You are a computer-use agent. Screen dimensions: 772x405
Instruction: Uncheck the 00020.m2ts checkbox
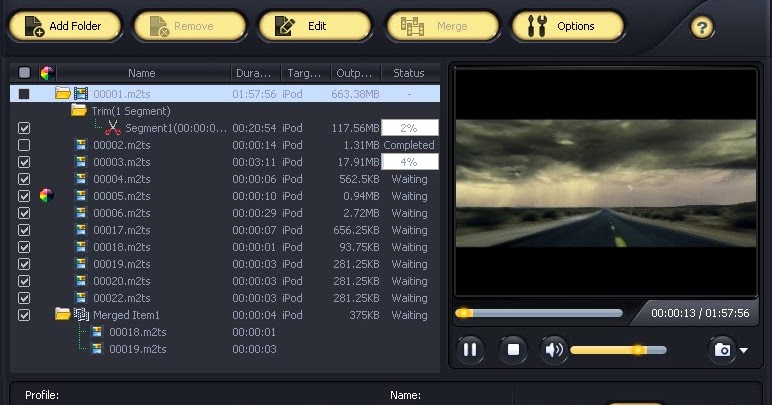(x=24, y=281)
